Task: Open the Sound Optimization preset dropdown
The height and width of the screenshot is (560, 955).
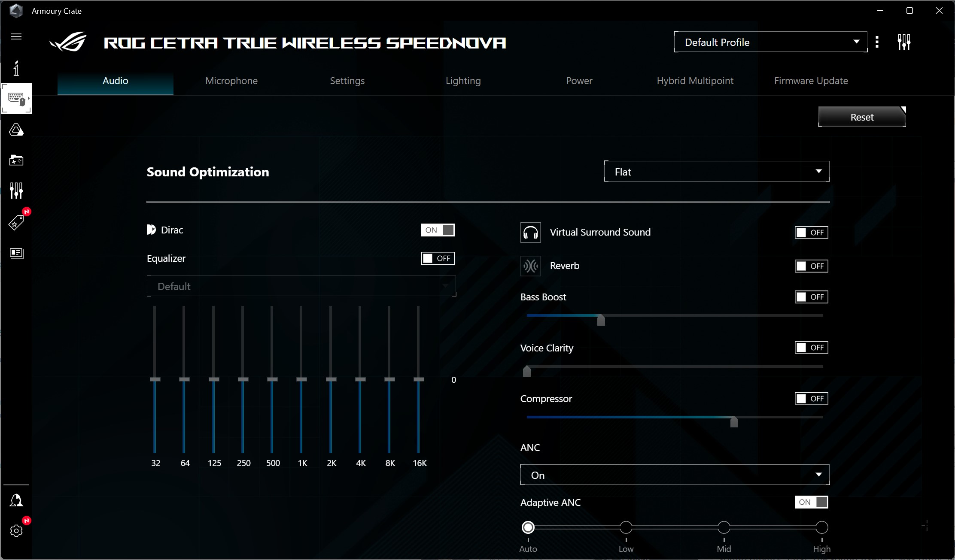Action: pos(717,171)
